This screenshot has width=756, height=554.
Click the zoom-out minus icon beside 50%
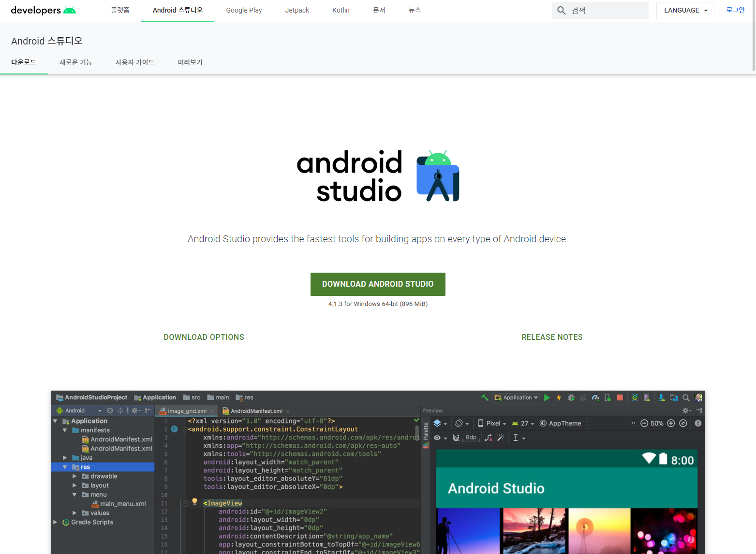coord(644,423)
